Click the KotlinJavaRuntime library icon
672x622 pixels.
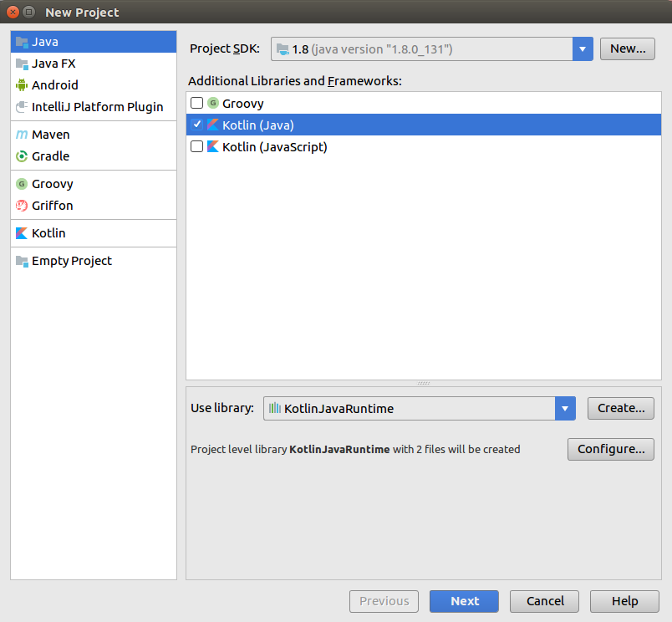[275, 408]
